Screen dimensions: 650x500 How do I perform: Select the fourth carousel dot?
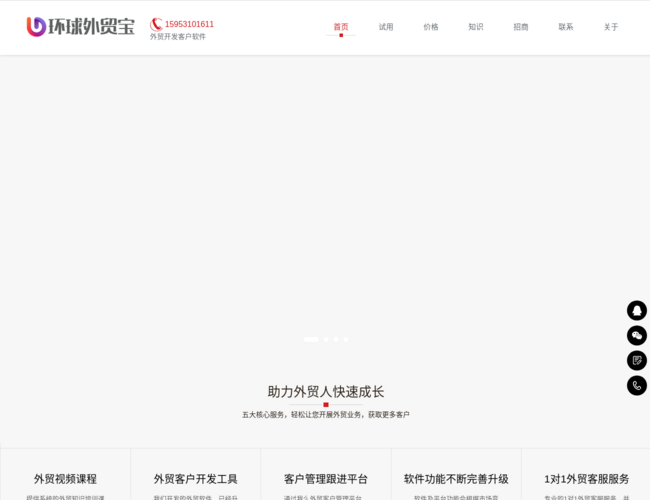tap(346, 340)
